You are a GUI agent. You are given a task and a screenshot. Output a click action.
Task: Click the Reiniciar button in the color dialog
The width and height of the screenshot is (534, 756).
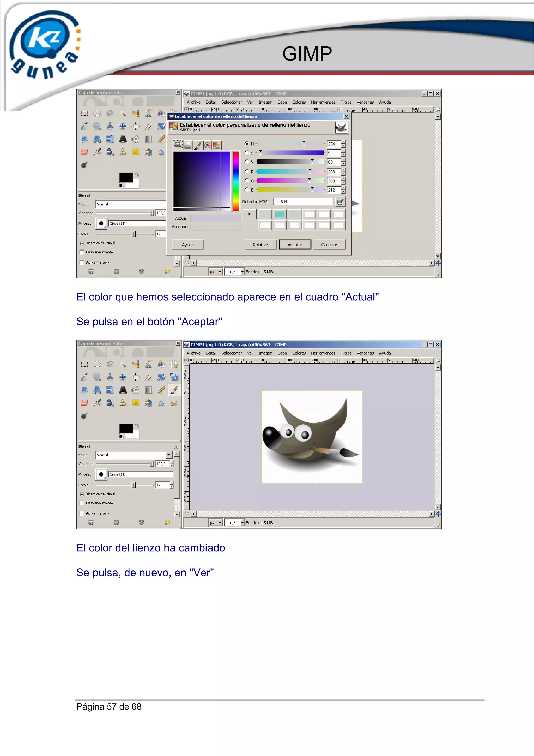point(260,245)
